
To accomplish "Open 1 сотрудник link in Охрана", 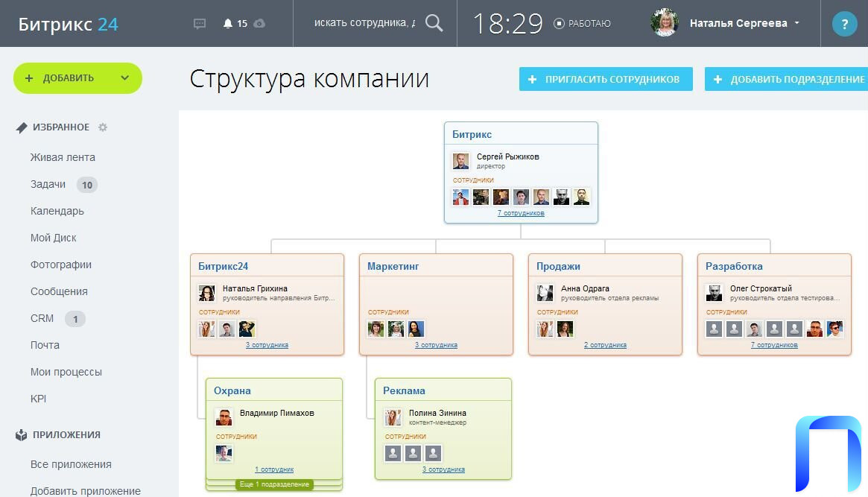I will [x=274, y=469].
